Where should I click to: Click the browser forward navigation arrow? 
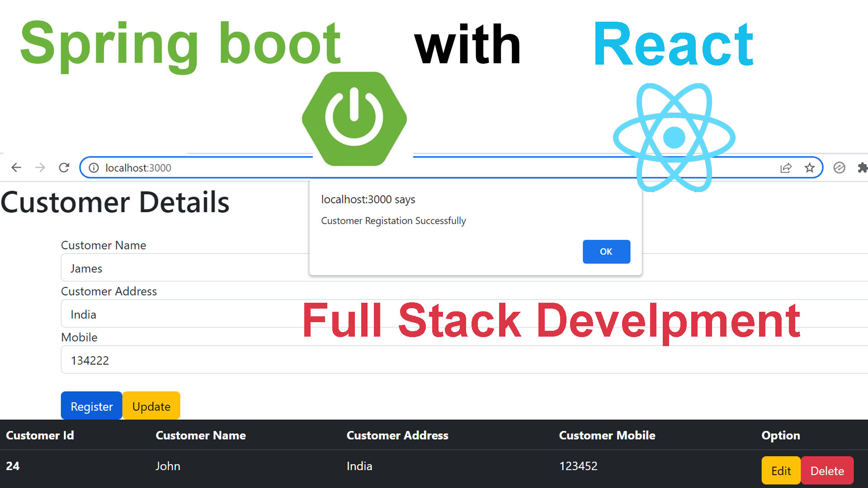[x=41, y=168]
